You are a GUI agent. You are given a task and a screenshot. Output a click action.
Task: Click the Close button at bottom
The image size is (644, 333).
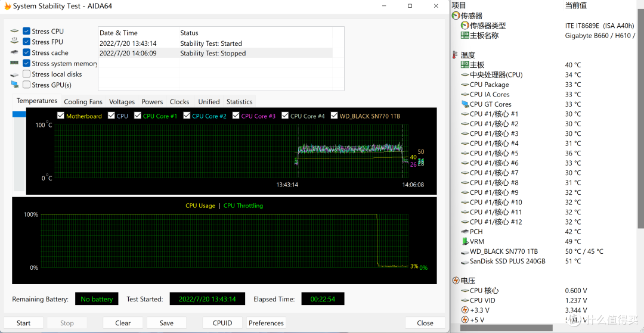[x=425, y=323]
